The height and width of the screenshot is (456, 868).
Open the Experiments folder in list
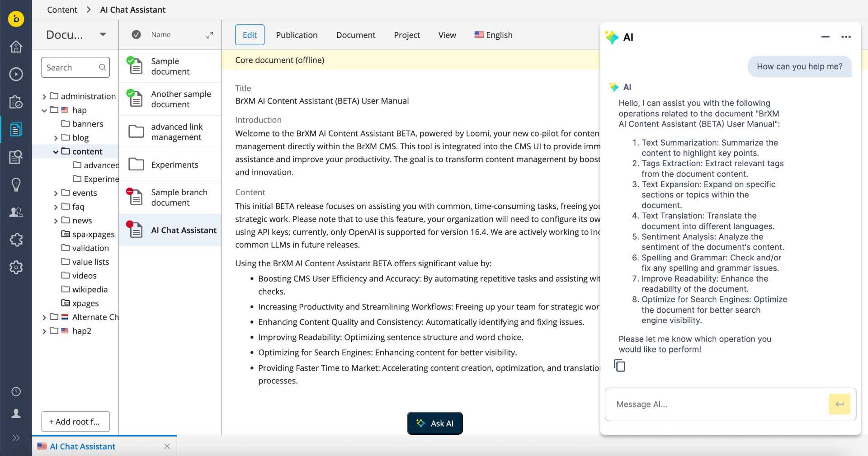[170, 165]
